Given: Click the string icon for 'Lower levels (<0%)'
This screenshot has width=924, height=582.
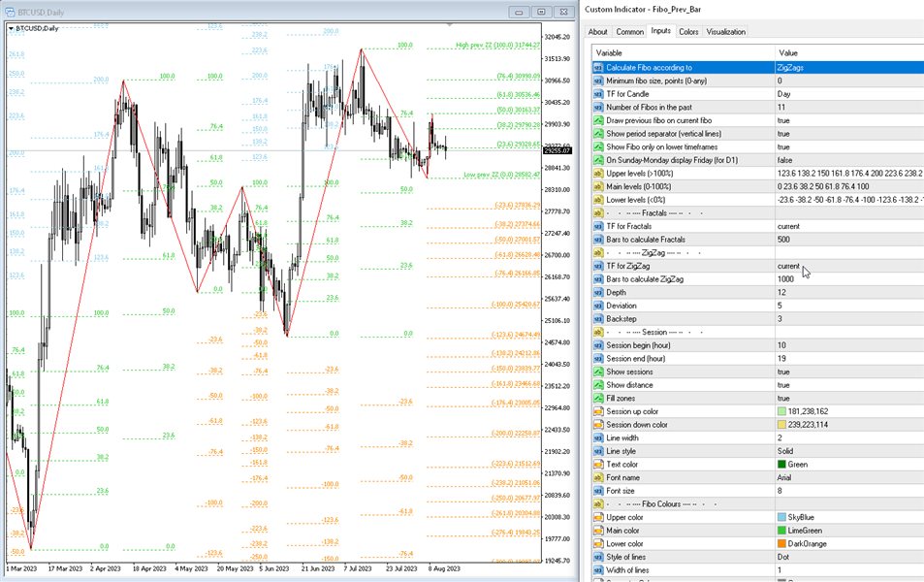Looking at the screenshot, I should coord(599,200).
